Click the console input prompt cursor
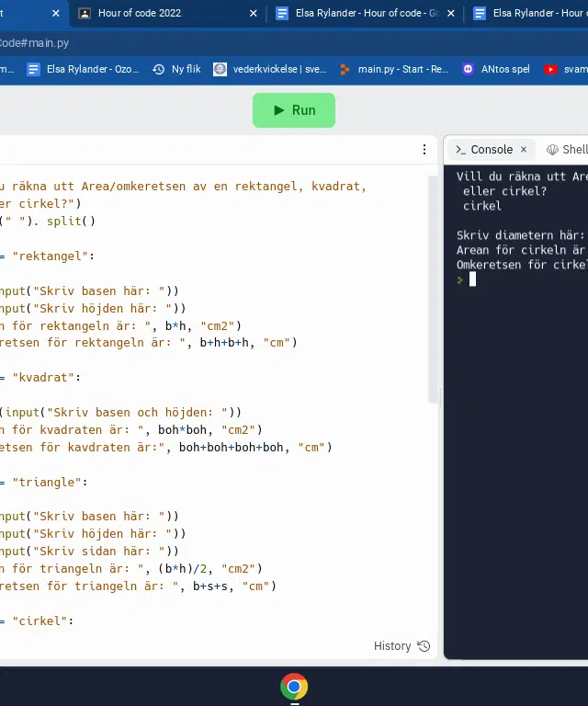This screenshot has width=588, height=706. [472, 279]
